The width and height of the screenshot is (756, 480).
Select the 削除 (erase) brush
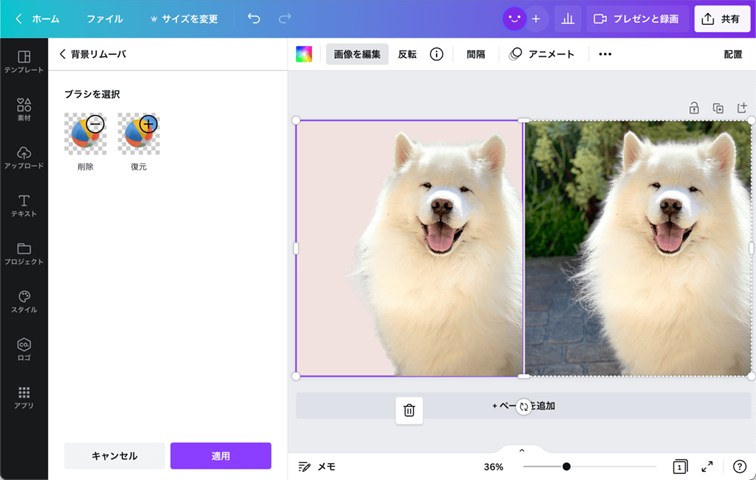pyautogui.click(x=84, y=134)
